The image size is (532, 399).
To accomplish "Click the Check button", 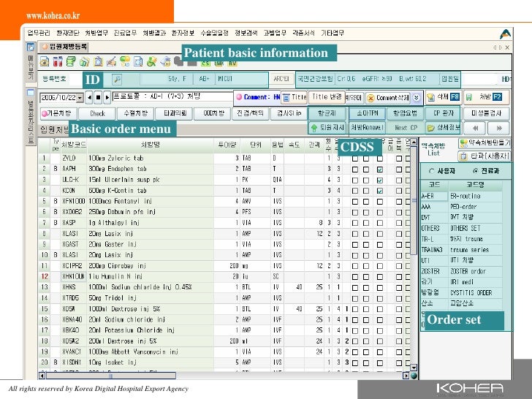I will [x=97, y=113].
